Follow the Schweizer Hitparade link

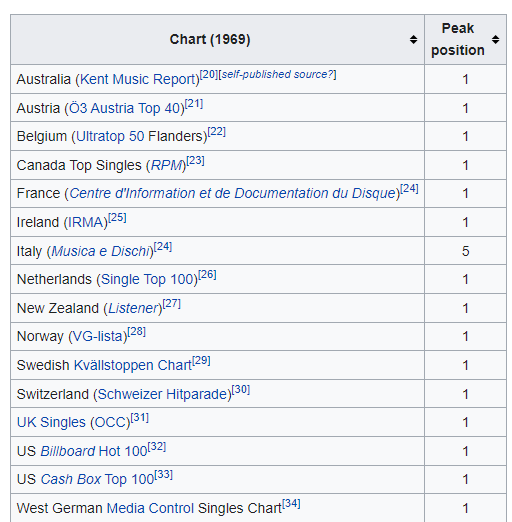coord(162,394)
